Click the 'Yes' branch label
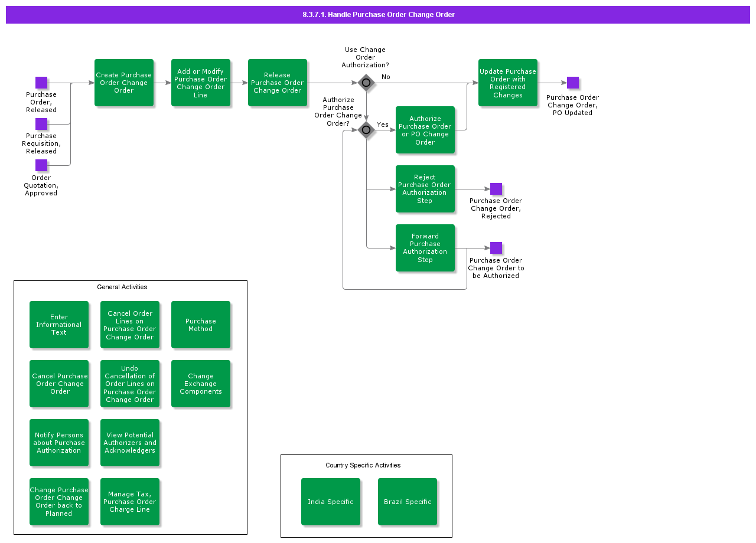The width and height of the screenshot is (756, 543). 383,125
